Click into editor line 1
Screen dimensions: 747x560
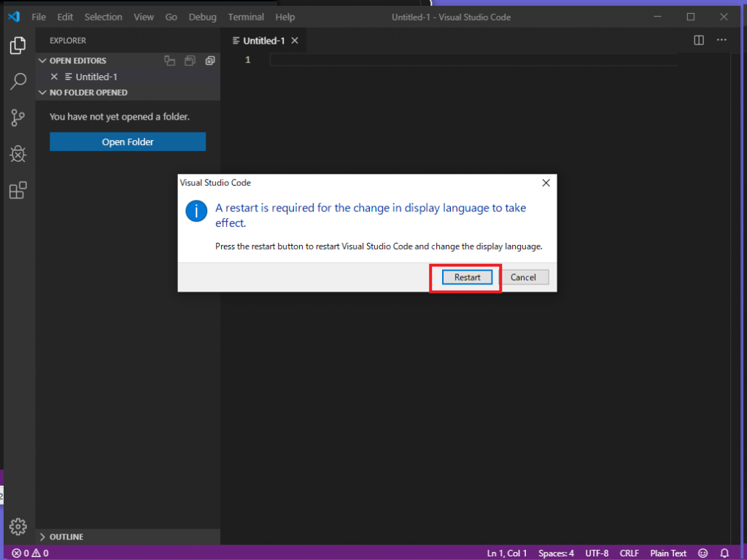tap(473, 60)
